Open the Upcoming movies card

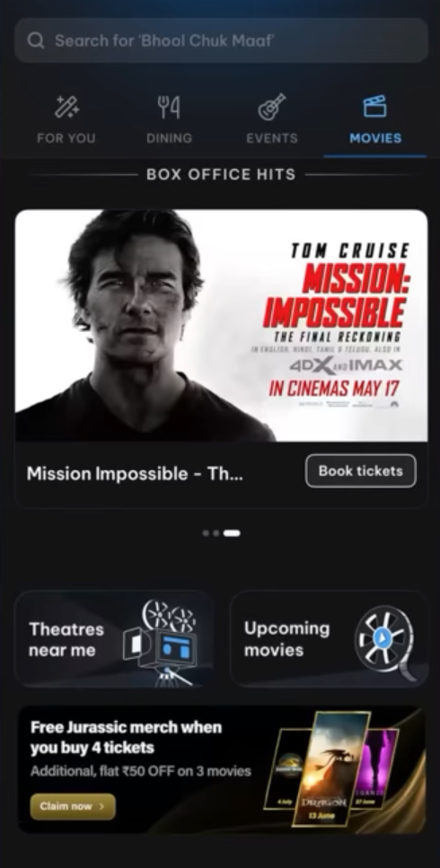point(329,639)
